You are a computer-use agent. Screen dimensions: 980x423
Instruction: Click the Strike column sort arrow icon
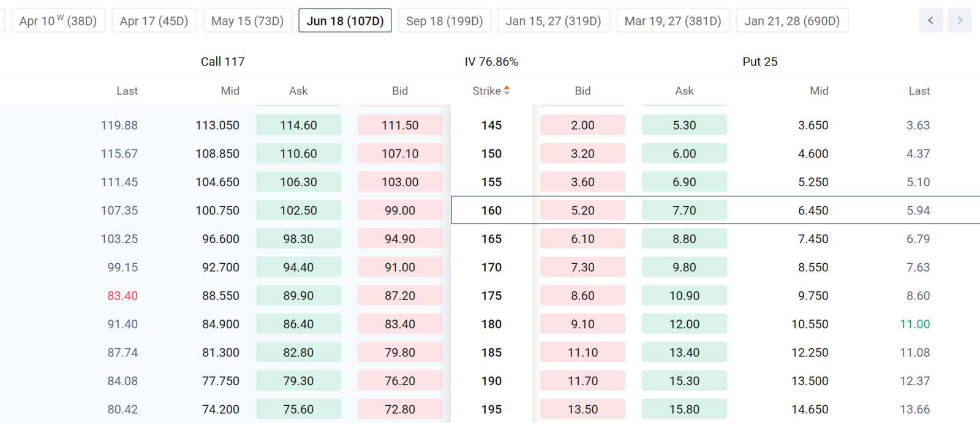(507, 91)
